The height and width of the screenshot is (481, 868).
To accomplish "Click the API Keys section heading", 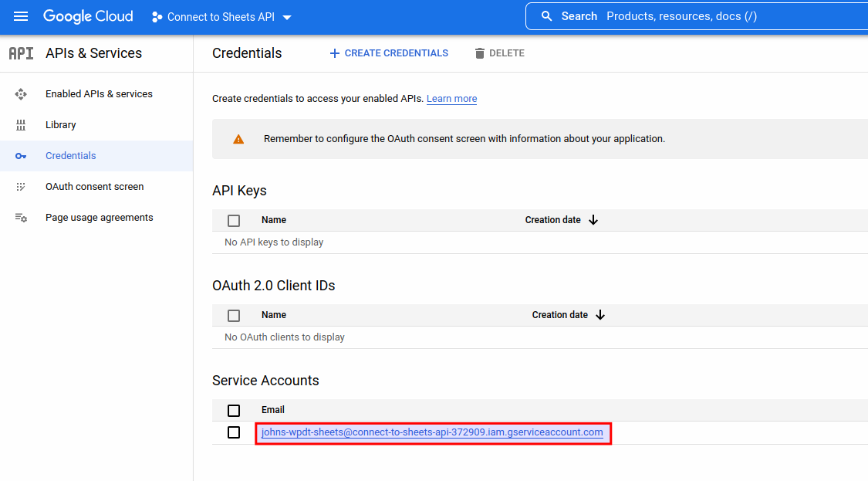I will point(239,191).
